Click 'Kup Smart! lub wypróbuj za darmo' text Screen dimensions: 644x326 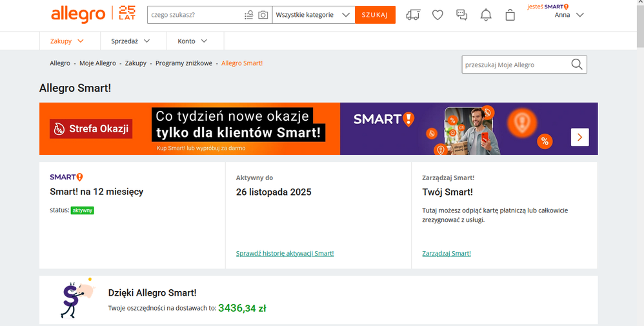click(x=201, y=148)
